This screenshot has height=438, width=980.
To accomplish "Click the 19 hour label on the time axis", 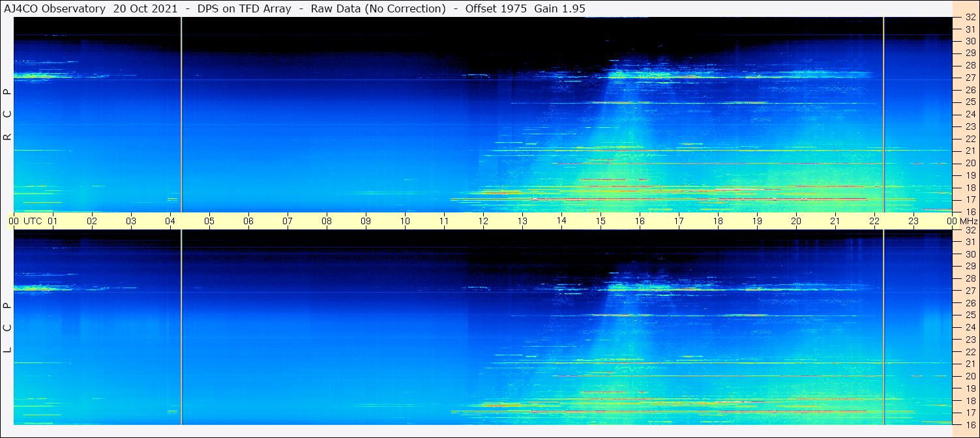I will [x=757, y=221].
